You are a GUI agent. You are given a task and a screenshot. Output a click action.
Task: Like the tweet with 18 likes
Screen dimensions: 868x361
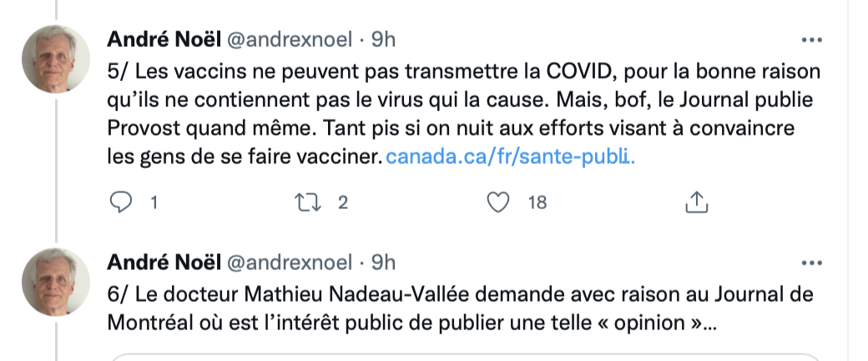coord(497,202)
